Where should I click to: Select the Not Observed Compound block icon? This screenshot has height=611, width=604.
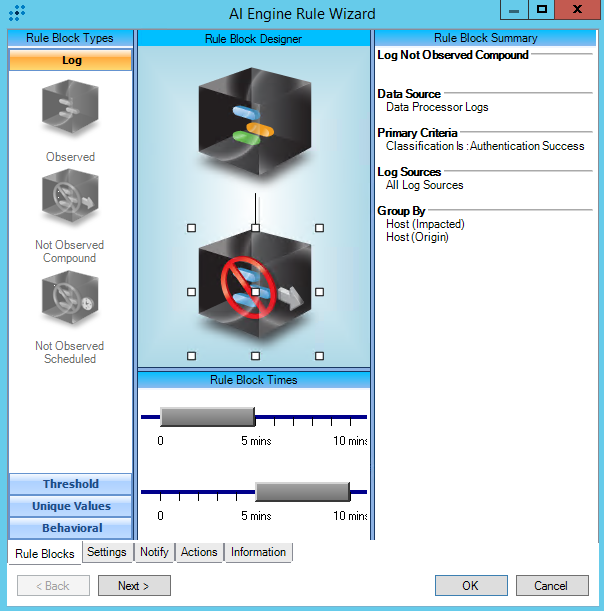(x=70, y=199)
